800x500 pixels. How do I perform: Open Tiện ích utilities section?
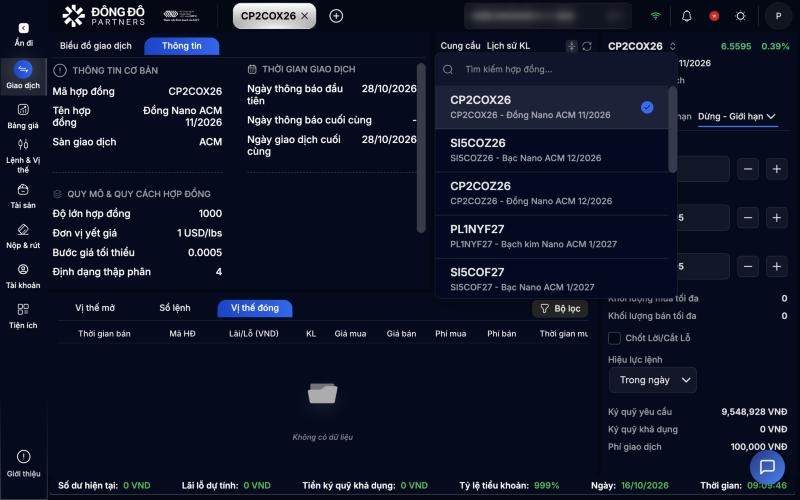pos(23,316)
